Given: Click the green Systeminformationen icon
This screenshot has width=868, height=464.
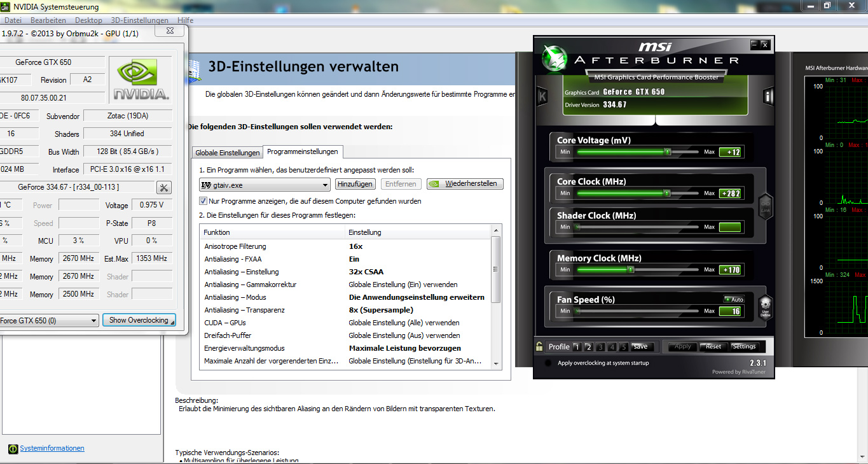Looking at the screenshot, I should coord(13,449).
